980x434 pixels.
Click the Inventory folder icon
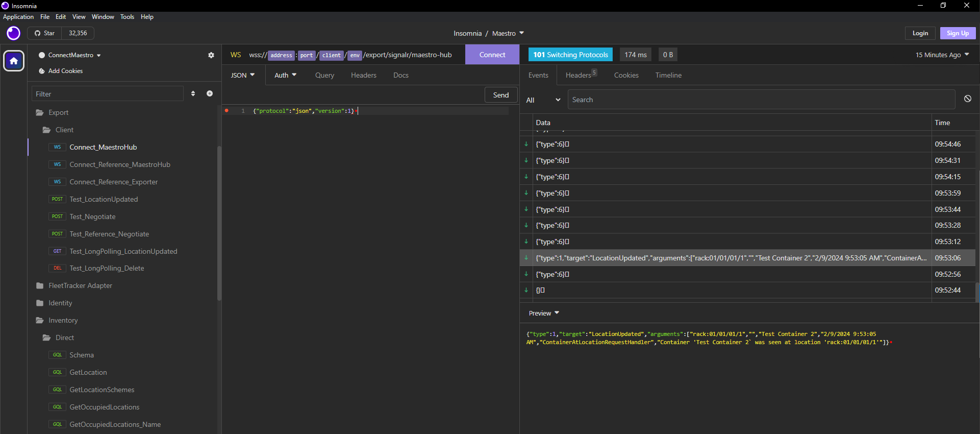(40, 320)
